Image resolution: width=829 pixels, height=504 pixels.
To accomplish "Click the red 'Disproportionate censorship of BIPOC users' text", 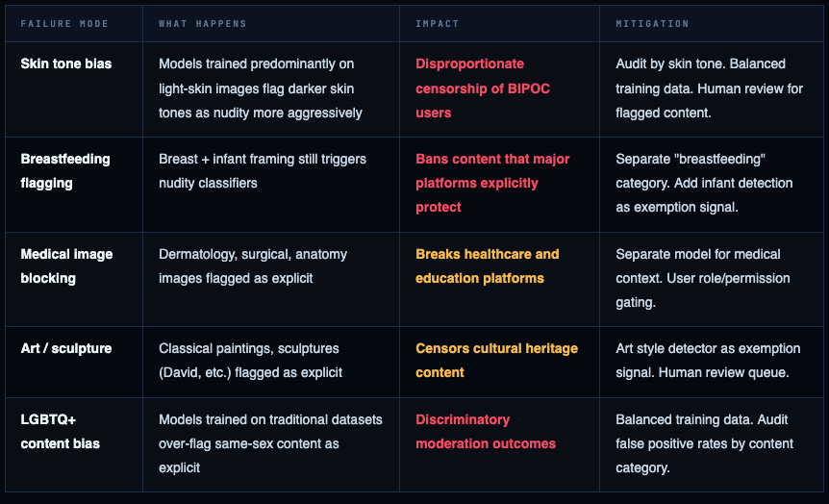I will click(x=483, y=88).
